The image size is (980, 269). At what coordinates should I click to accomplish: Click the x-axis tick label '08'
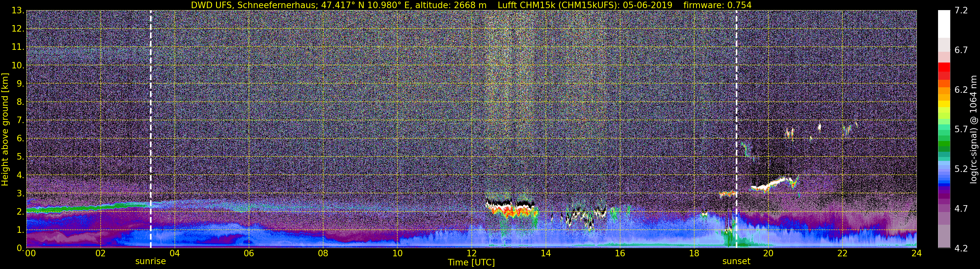[x=323, y=254]
